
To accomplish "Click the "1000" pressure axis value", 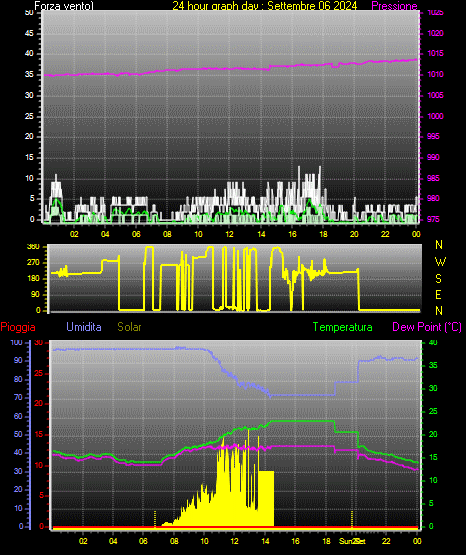I will [x=435, y=116].
